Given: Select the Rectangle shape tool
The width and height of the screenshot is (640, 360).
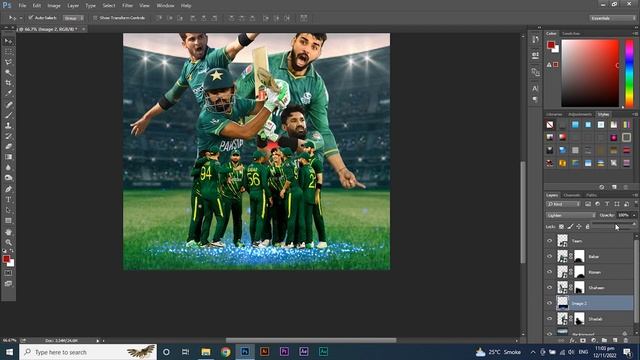Looking at the screenshot, I should (8, 221).
